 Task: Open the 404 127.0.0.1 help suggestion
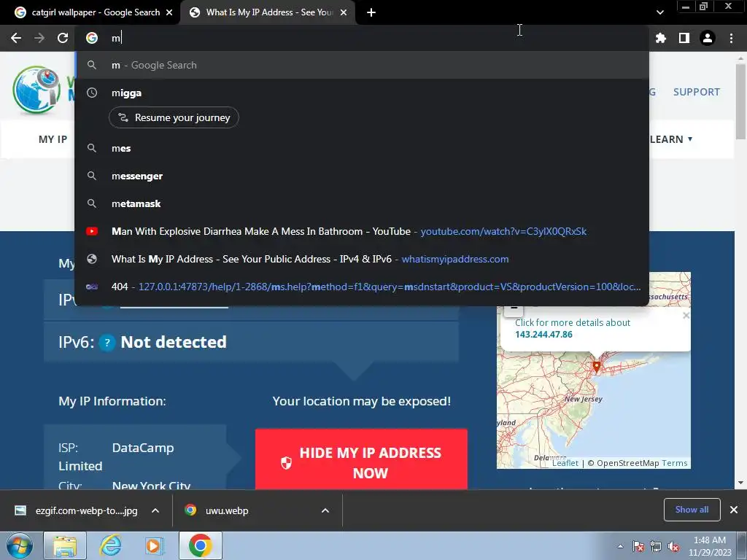(362, 287)
